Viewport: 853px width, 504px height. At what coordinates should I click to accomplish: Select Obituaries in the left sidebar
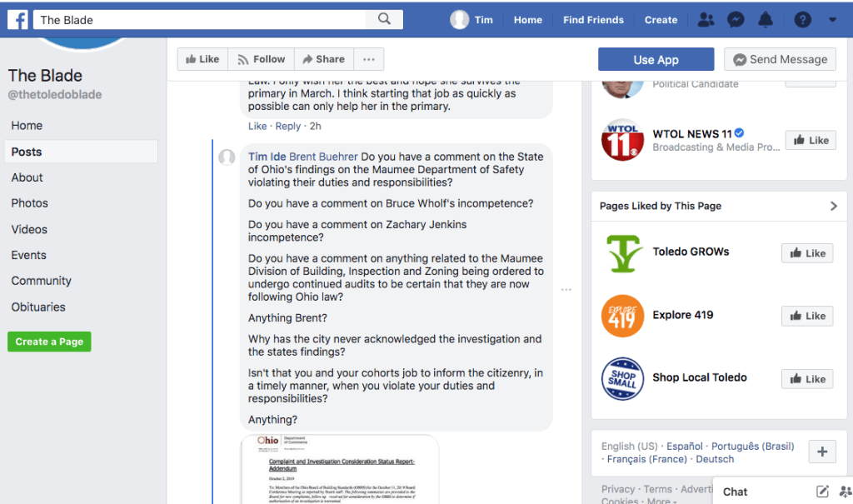click(x=38, y=307)
